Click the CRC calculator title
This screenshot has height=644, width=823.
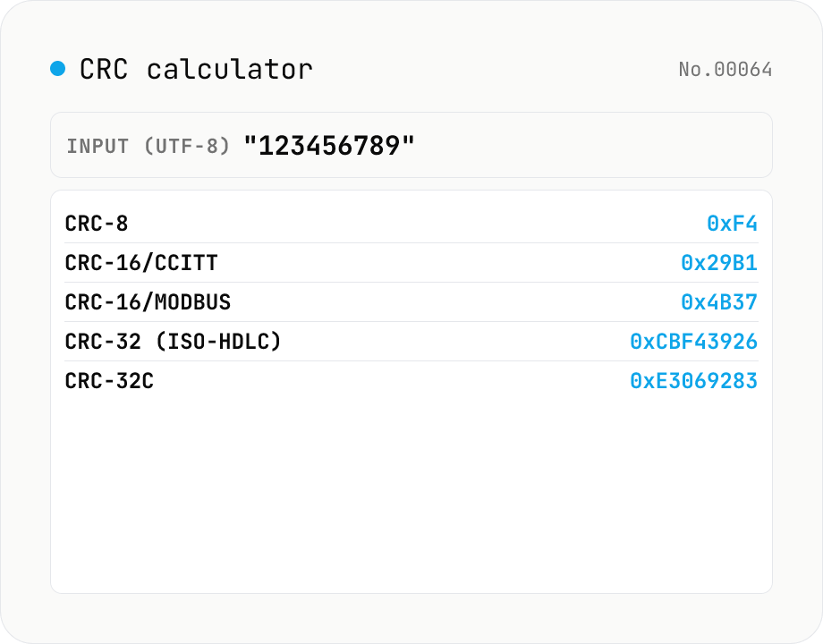tap(196, 69)
